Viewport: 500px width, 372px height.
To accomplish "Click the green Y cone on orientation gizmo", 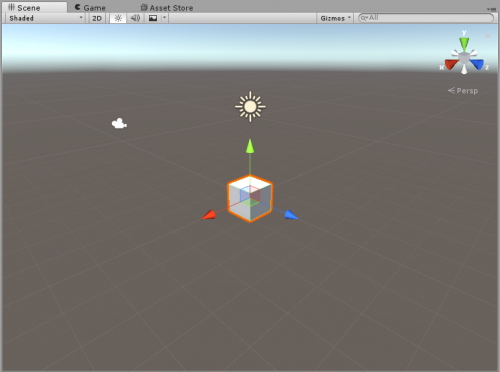I will point(464,44).
